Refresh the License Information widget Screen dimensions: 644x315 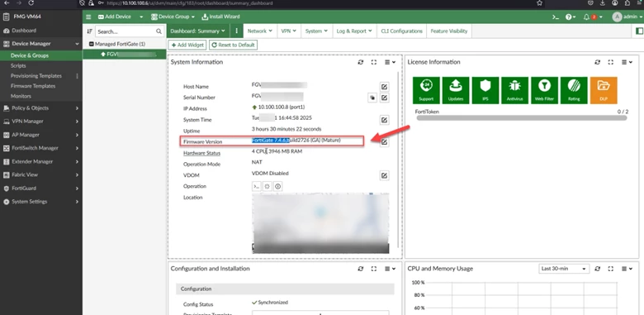click(x=598, y=62)
